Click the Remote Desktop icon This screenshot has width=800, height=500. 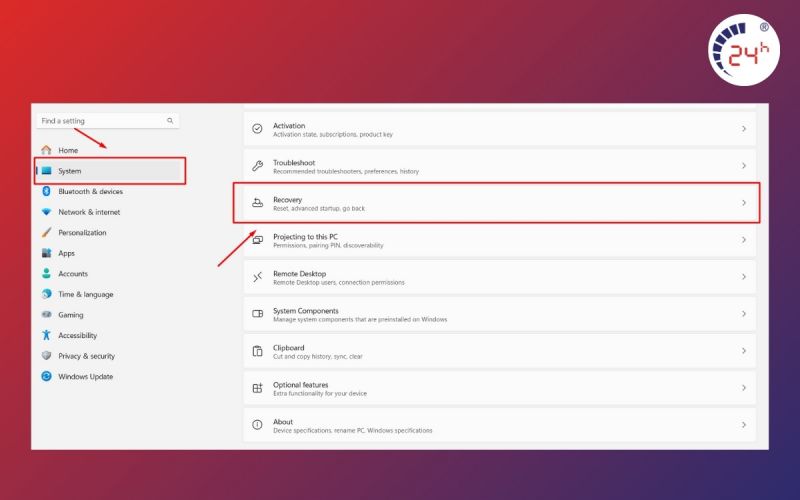pos(257,277)
